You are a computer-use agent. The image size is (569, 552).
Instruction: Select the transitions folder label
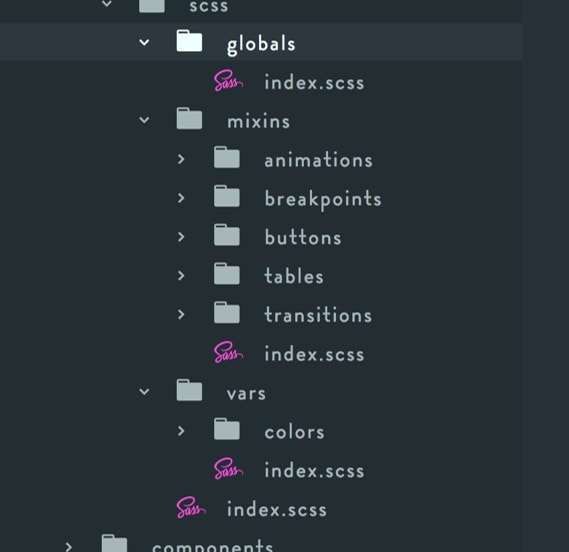(x=318, y=315)
